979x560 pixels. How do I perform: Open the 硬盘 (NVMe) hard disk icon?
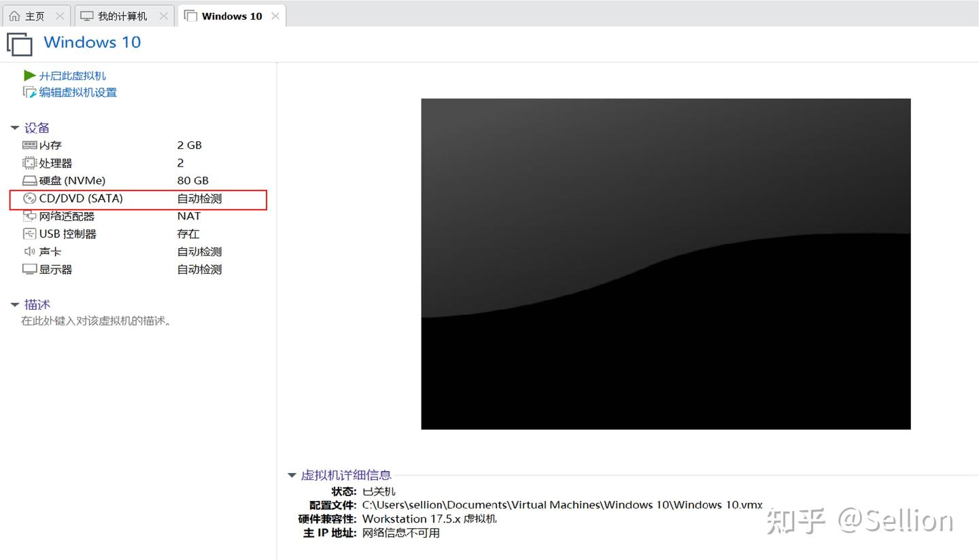click(29, 180)
